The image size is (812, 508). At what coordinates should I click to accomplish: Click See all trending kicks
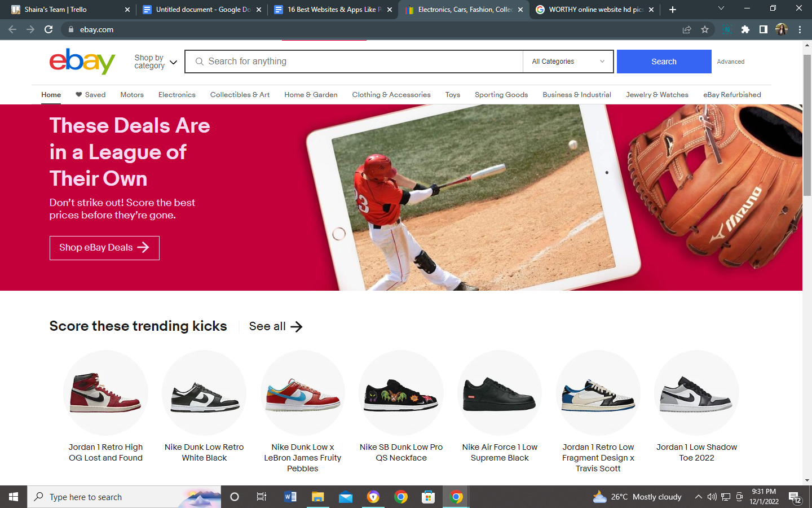(276, 326)
